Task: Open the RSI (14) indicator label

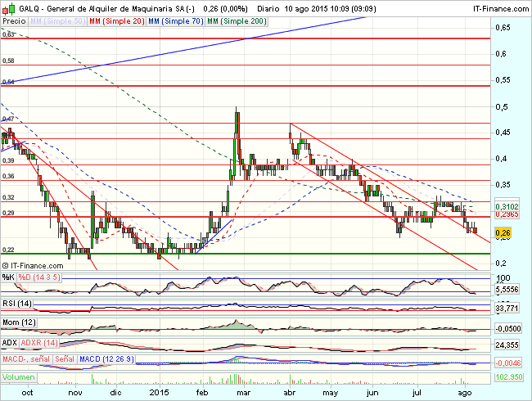Action: click(x=17, y=304)
